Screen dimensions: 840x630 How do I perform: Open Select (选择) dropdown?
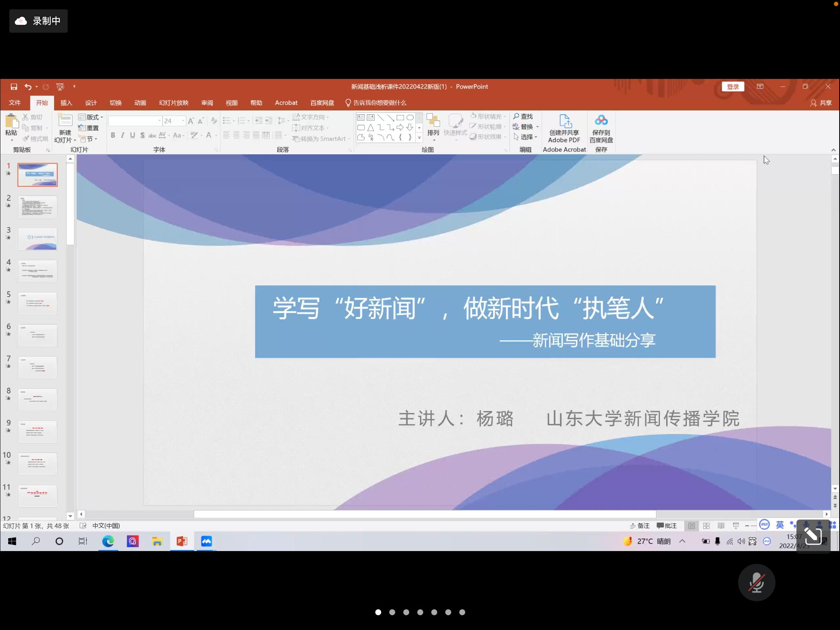525,137
